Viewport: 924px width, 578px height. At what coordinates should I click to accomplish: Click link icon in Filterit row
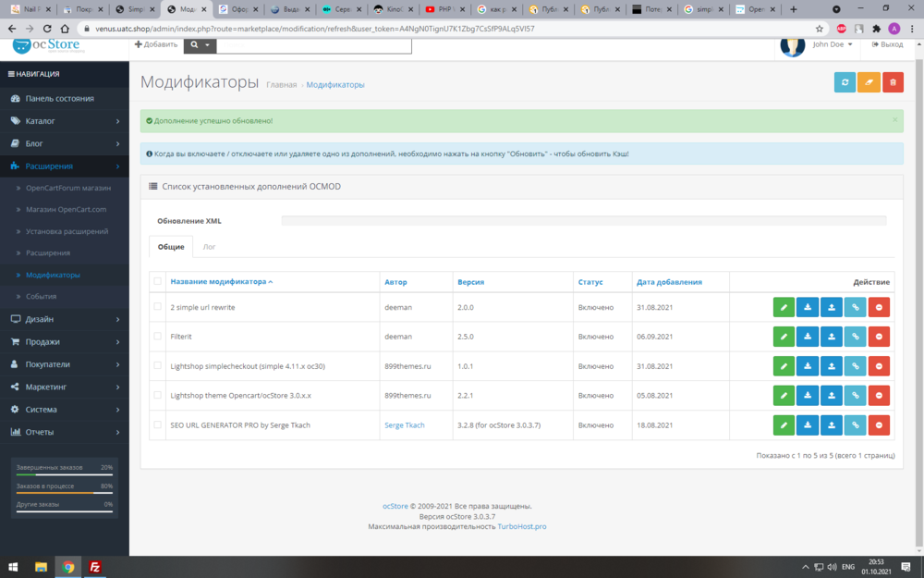tap(855, 337)
